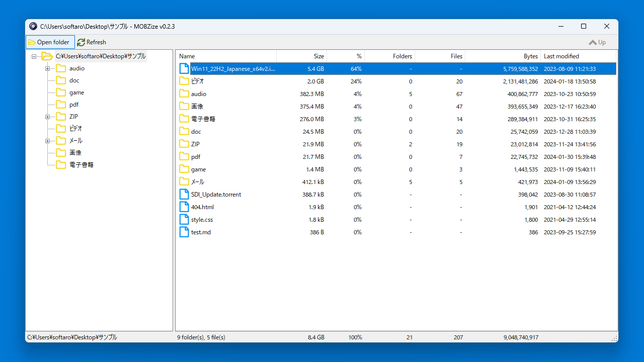Select the ZIP folder icon in tree
The image size is (644, 362).
pyautogui.click(x=61, y=117)
